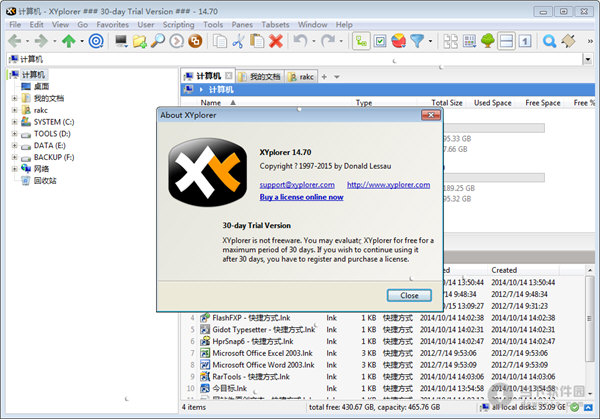Image resolution: width=600 pixels, height=419 pixels.
Task: Click the Copy toolbar icon
Action: [220, 41]
